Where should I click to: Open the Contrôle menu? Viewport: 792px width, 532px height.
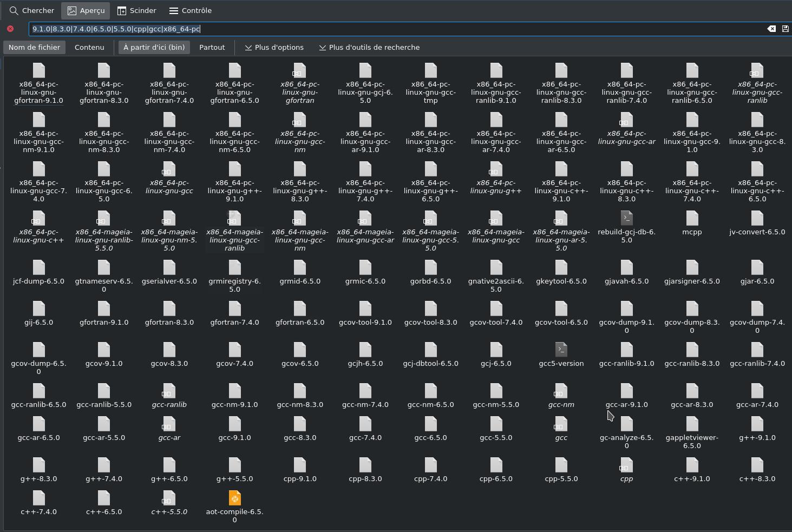191,10
